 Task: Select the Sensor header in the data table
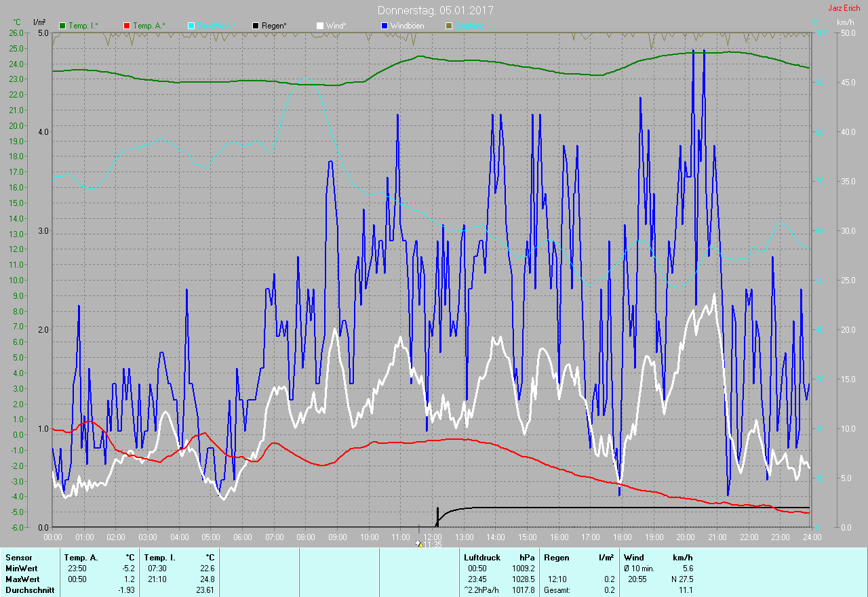click(18, 558)
